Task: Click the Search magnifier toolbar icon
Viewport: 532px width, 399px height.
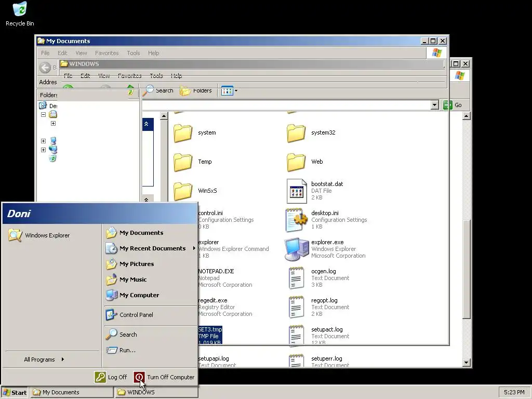Action: click(x=148, y=90)
